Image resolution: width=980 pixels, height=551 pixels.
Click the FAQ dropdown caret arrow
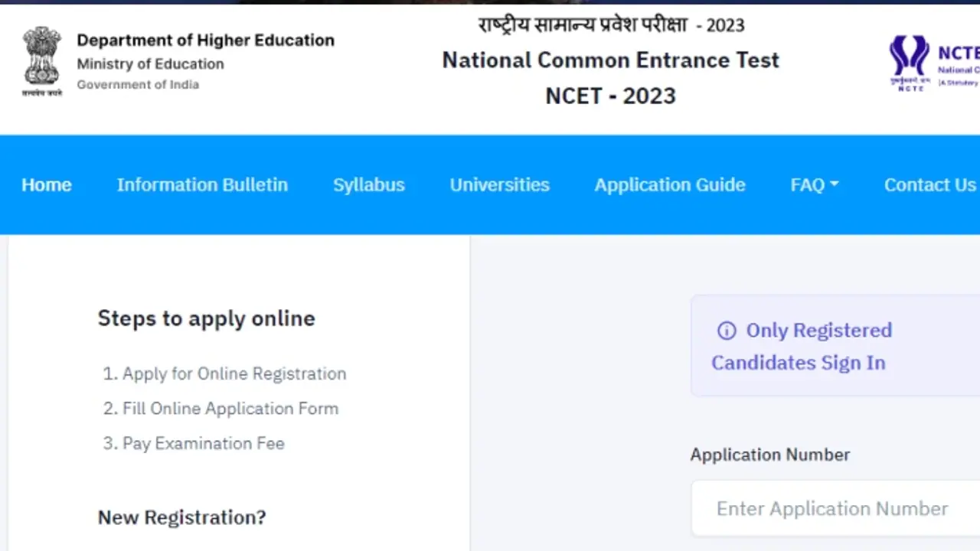(x=835, y=184)
